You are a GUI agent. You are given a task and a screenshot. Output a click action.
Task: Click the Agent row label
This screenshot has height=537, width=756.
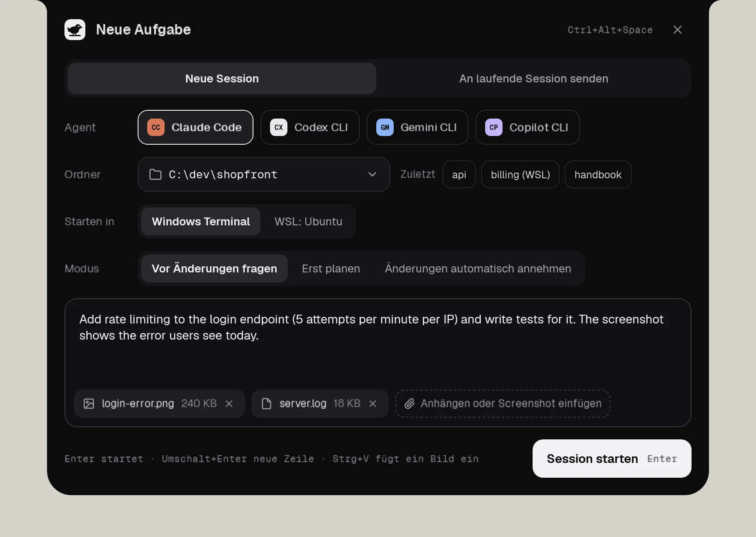pyautogui.click(x=80, y=127)
